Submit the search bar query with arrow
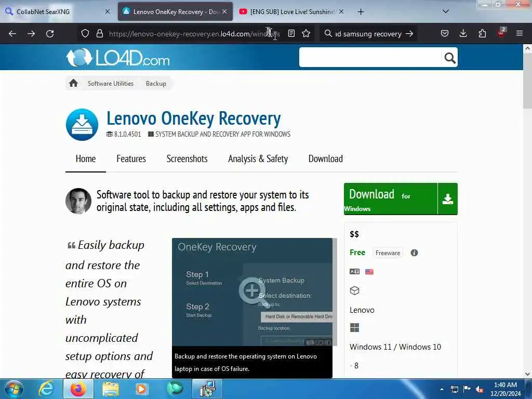Image resolution: width=532 pixels, height=399 pixels. [409, 34]
